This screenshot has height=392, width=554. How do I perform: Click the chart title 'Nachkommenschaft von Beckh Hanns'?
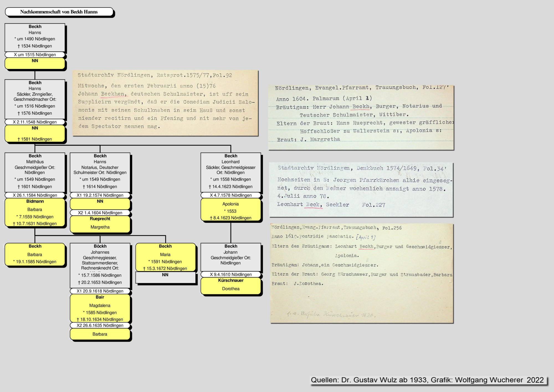[59, 12]
